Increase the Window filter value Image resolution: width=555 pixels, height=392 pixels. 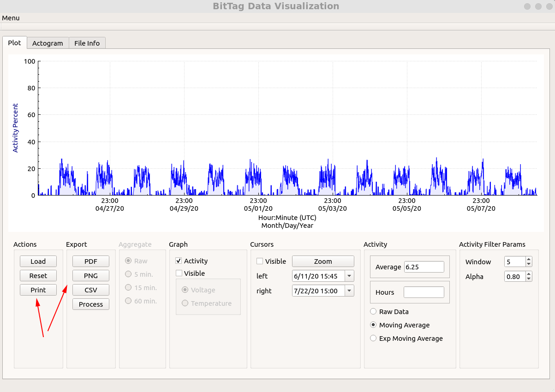pos(529,259)
